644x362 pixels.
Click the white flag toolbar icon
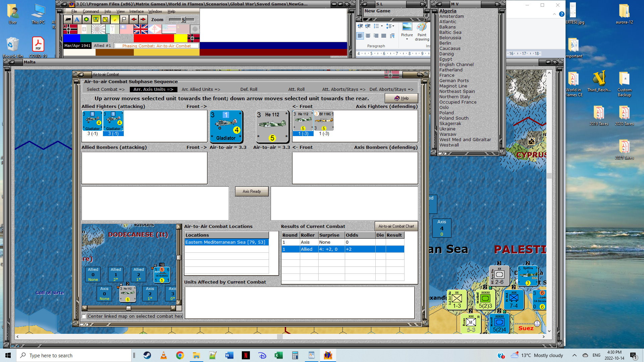[124, 19]
